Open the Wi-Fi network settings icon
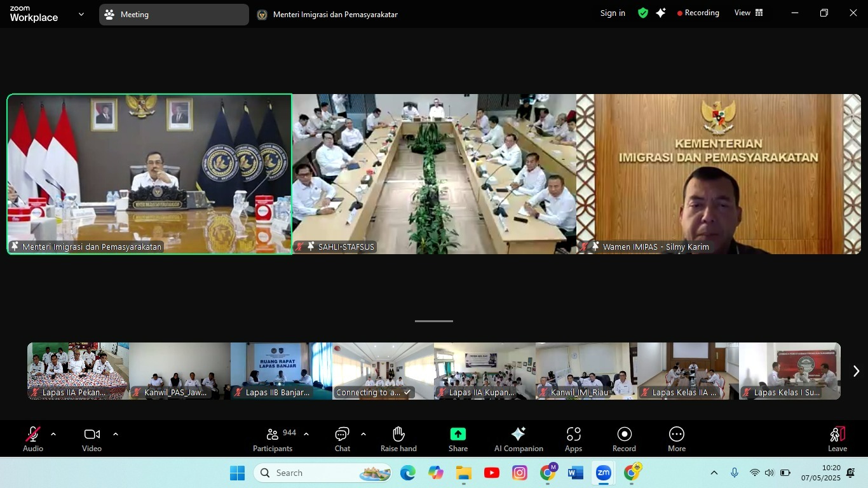The height and width of the screenshot is (488, 868). pyautogui.click(x=754, y=473)
